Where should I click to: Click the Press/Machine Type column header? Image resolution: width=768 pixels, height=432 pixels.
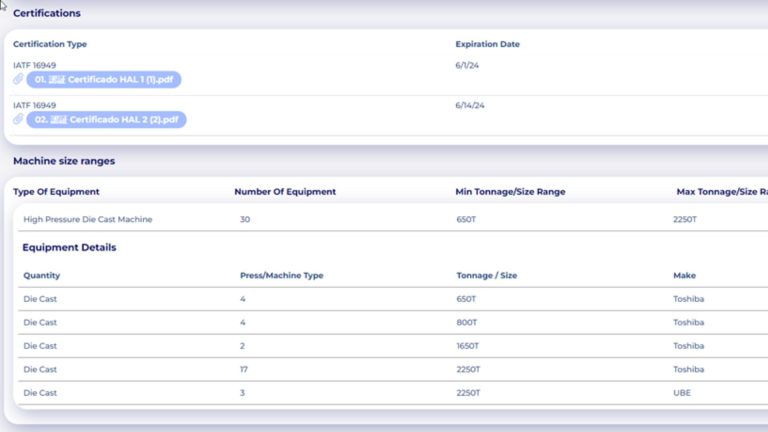coord(282,275)
